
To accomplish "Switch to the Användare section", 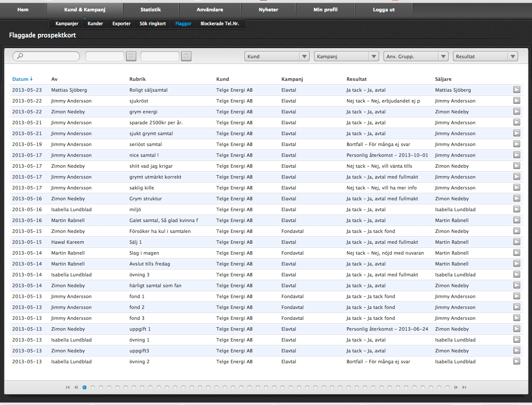I will click(x=210, y=10).
